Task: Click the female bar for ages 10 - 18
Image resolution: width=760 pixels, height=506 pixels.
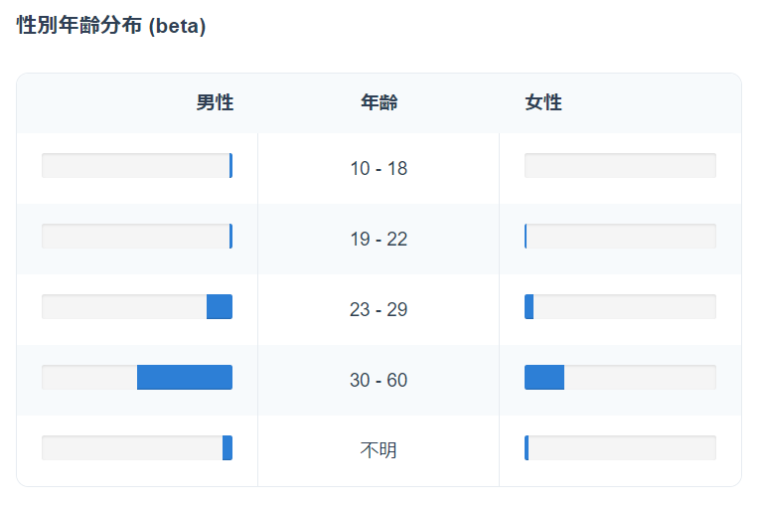Action: tap(620, 166)
